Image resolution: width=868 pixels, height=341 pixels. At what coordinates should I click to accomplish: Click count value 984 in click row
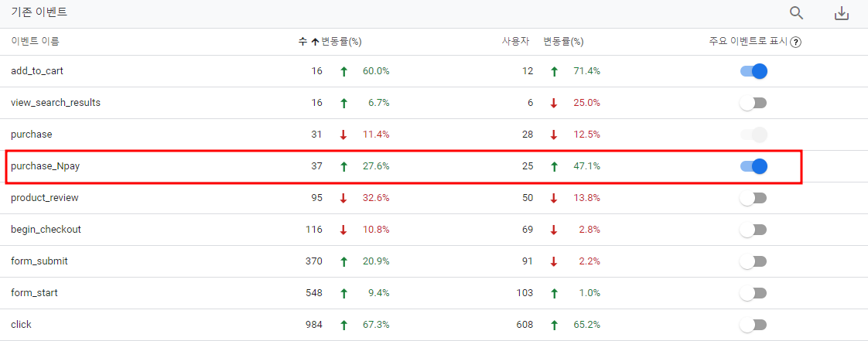pyautogui.click(x=314, y=325)
